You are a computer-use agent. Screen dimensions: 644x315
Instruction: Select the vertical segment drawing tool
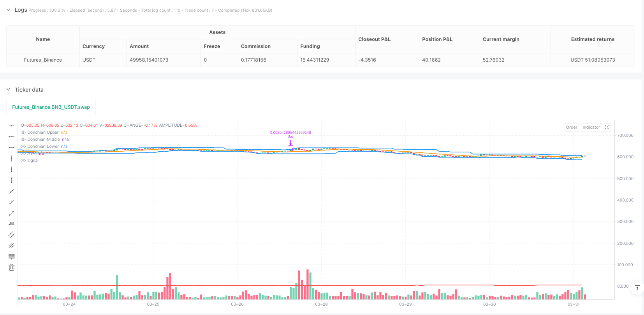pos(12,180)
